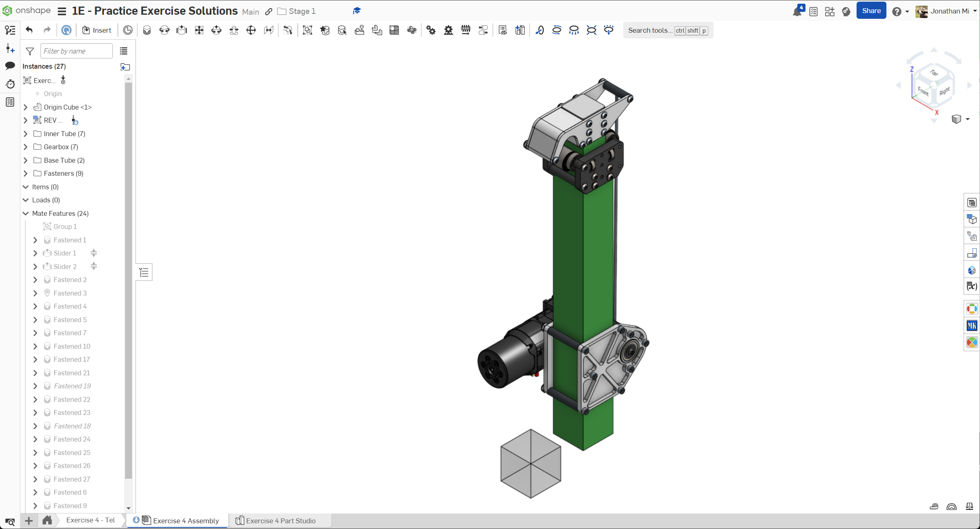Select the Gear relation tool
The height and width of the screenshot is (529, 980).
click(431, 30)
